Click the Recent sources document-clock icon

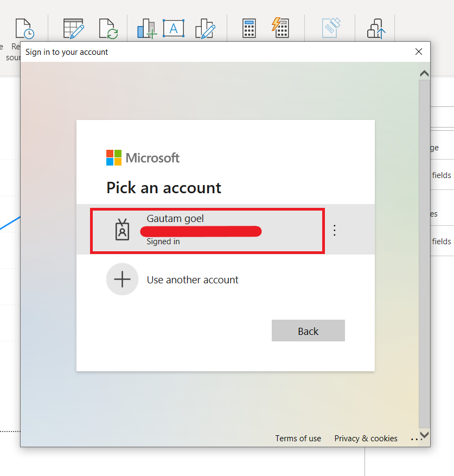coord(24,29)
